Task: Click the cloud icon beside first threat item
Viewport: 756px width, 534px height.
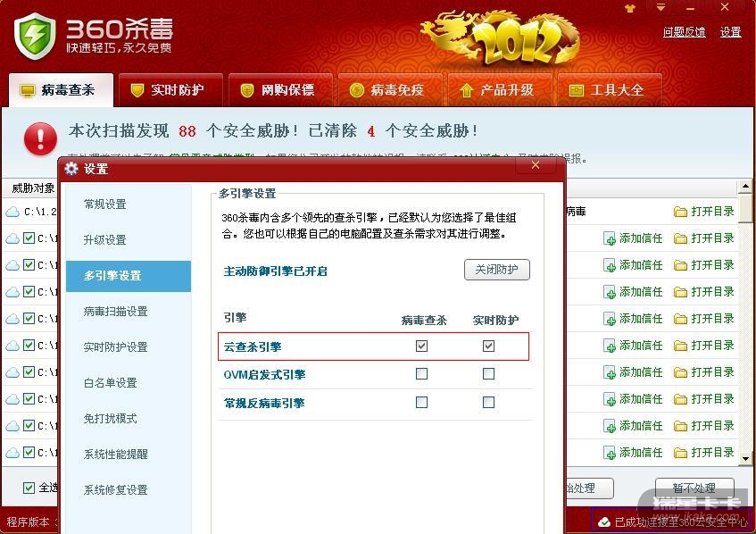Action: pos(12,212)
